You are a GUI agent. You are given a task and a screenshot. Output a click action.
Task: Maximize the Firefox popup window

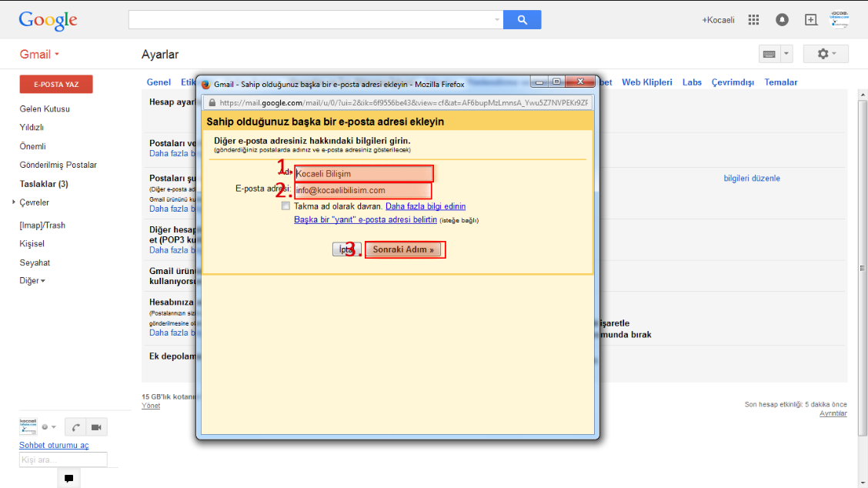pos(557,82)
